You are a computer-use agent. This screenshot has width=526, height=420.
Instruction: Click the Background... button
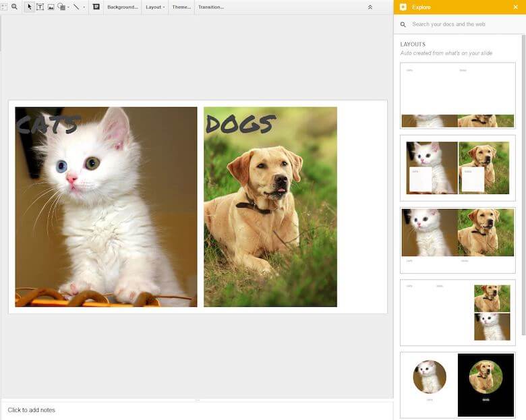coord(122,7)
